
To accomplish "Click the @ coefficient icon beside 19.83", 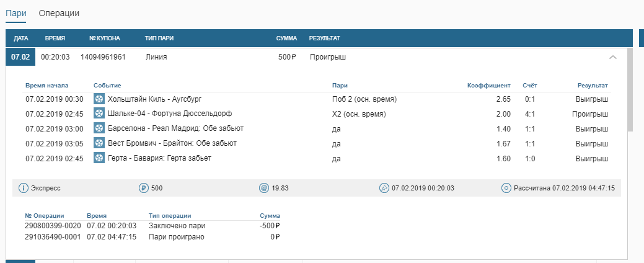I will coord(263,188).
